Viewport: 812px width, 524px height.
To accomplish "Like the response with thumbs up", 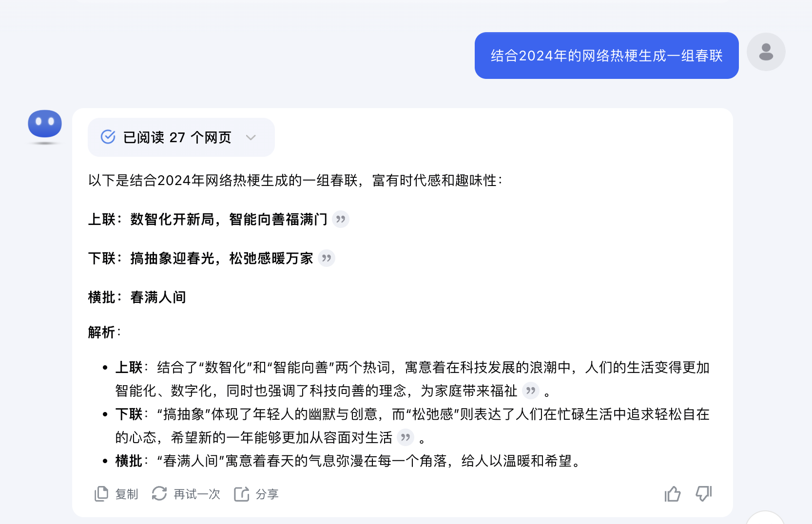I will click(673, 494).
